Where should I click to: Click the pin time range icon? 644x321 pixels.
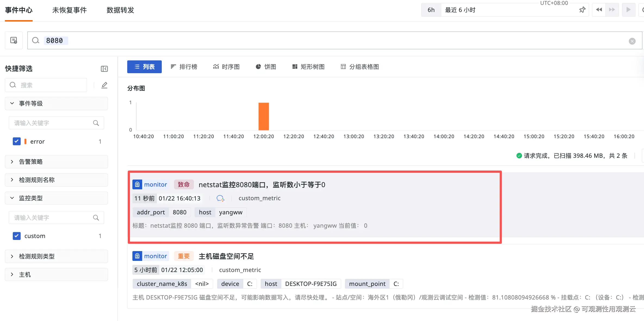coord(582,10)
